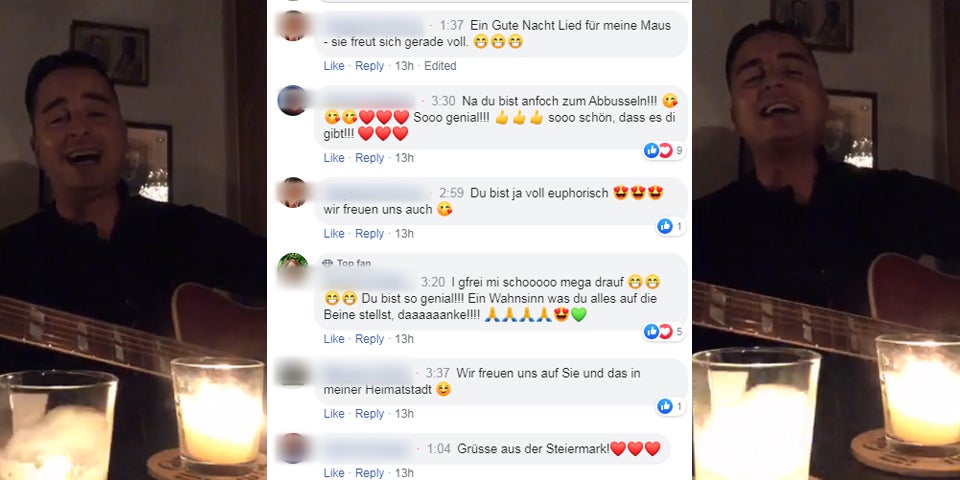
Task: Open the 'Edited' history of the first comment
Action: (x=440, y=66)
